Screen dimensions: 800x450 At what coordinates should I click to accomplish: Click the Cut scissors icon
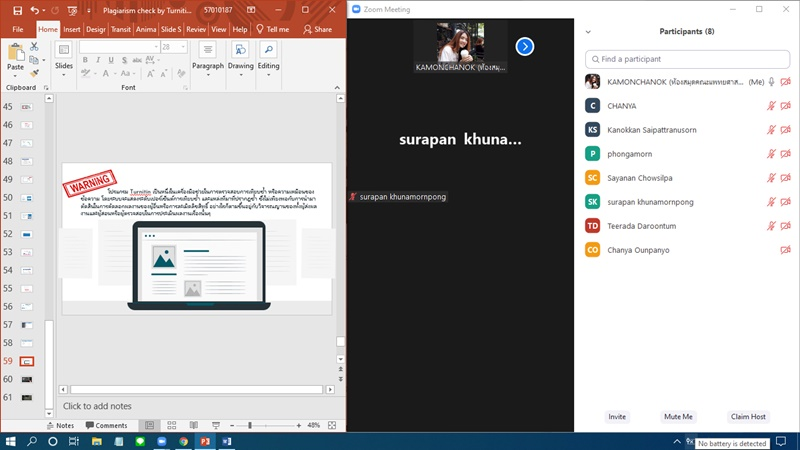pyautogui.click(x=34, y=47)
